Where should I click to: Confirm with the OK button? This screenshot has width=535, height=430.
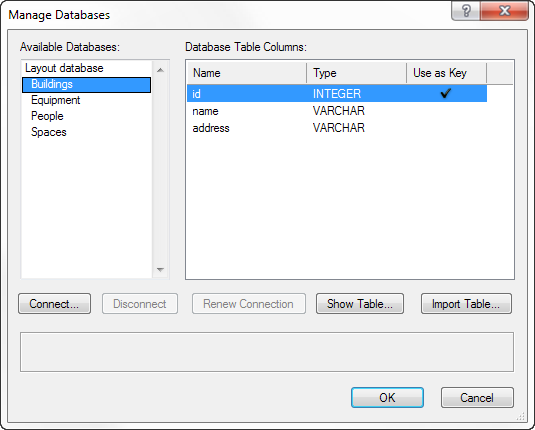[387, 397]
